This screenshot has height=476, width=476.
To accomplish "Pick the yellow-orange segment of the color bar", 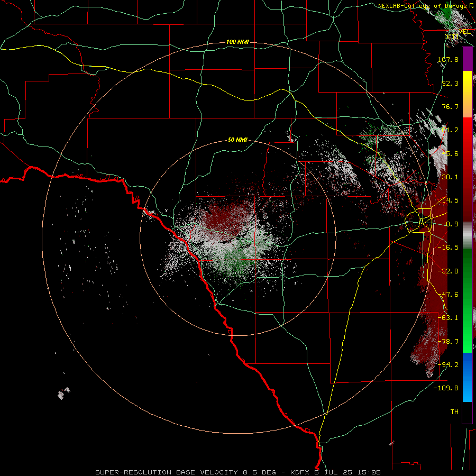I will click(x=467, y=94).
